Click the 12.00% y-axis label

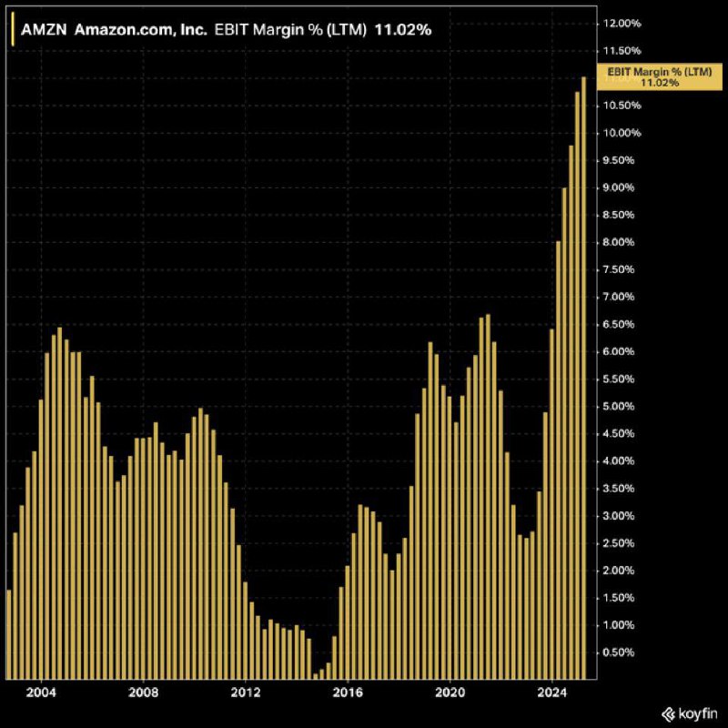[622, 24]
